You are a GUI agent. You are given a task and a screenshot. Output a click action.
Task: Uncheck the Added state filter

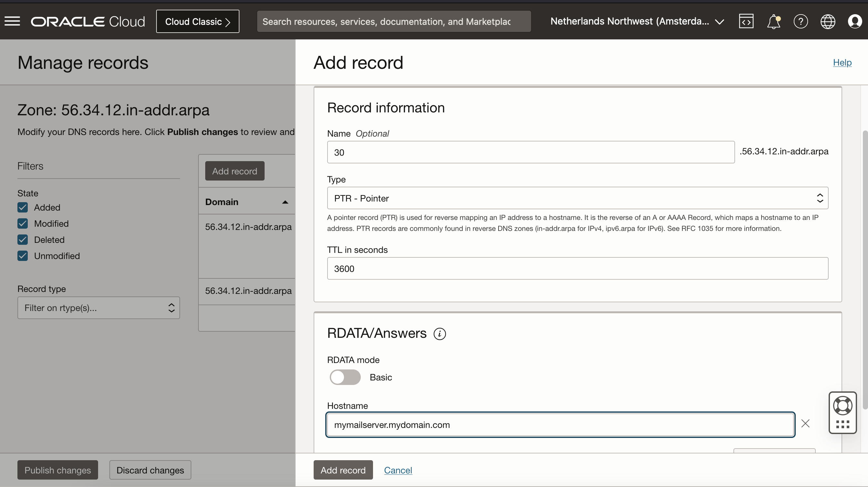click(x=23, y=207)
